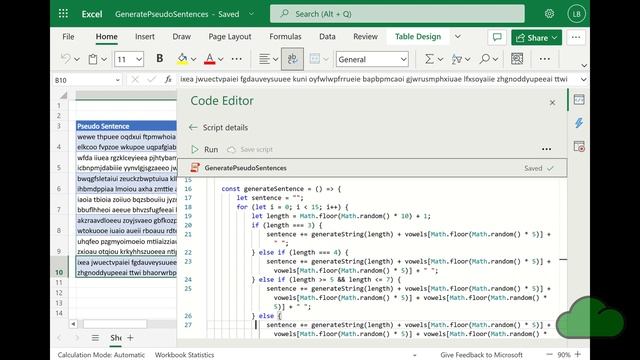Zoom out with the minus button
640x360 pixels.
pos(549,354)
